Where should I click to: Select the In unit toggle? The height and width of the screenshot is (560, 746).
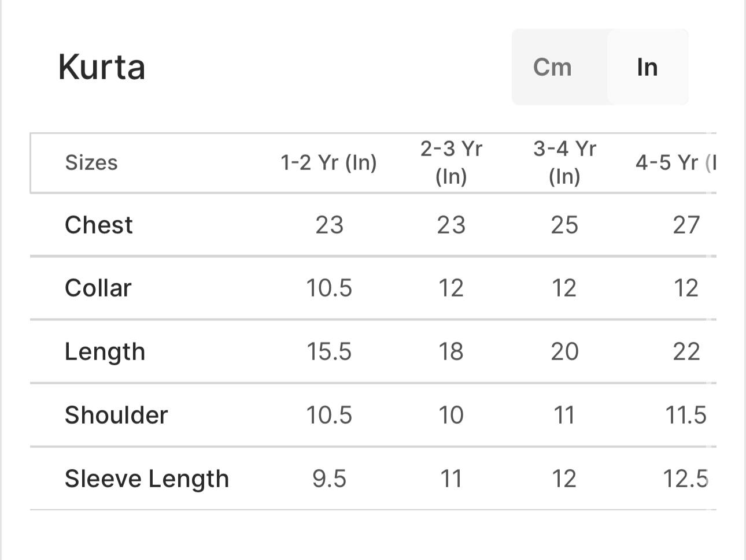click(647, 67)
